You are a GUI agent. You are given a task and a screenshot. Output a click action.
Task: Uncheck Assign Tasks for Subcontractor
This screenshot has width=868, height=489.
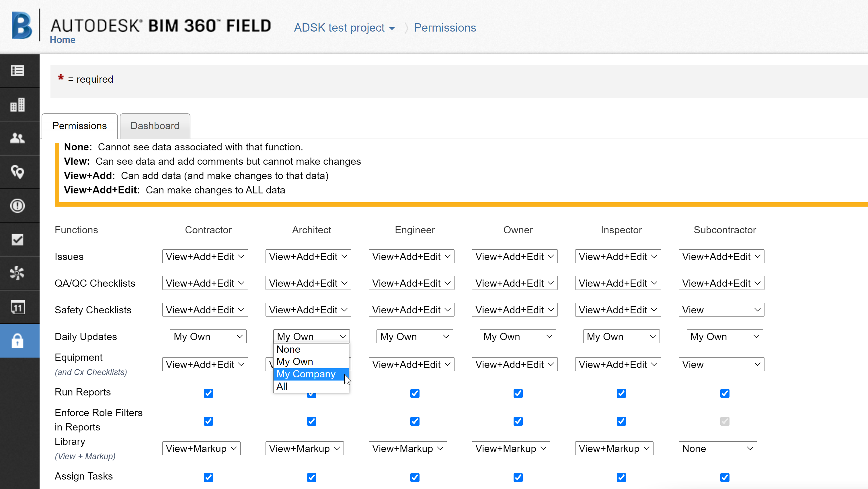[x=725, y=477]
